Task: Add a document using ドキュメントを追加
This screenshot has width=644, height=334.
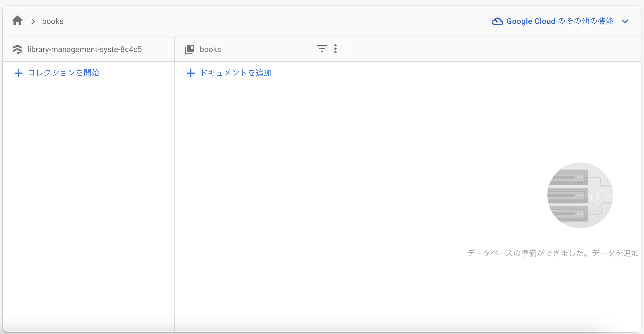Action: (236, 73)
